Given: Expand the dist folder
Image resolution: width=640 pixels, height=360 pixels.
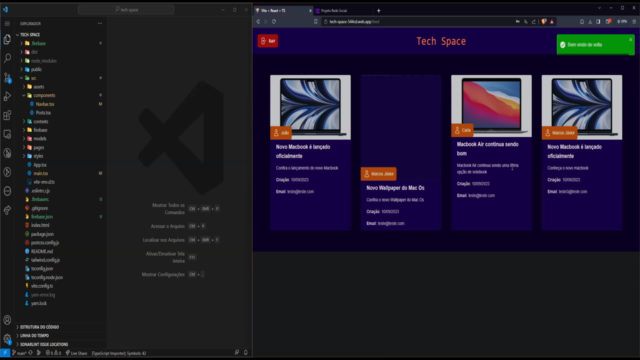Looking at the screenshot, I should coord(34,52).
